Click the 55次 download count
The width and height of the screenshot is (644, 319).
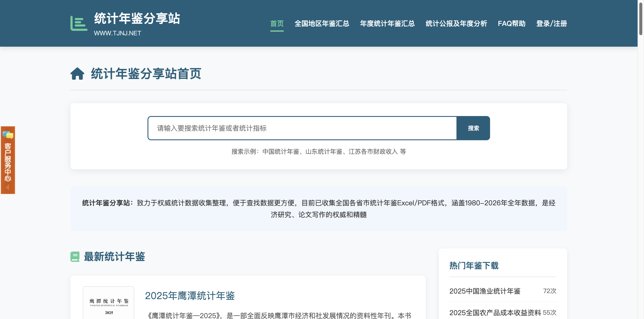550,313
